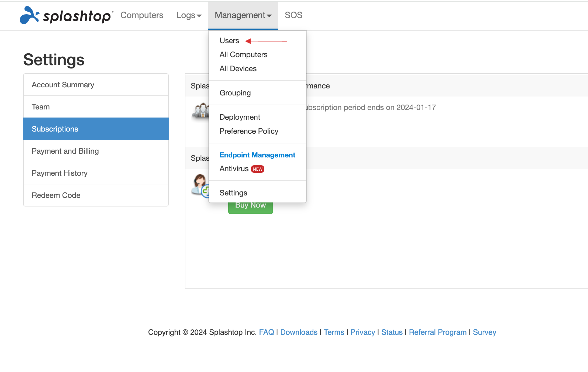Click the subscription period end date text
The image size is (588, 372).
click(x=371, y=107)
